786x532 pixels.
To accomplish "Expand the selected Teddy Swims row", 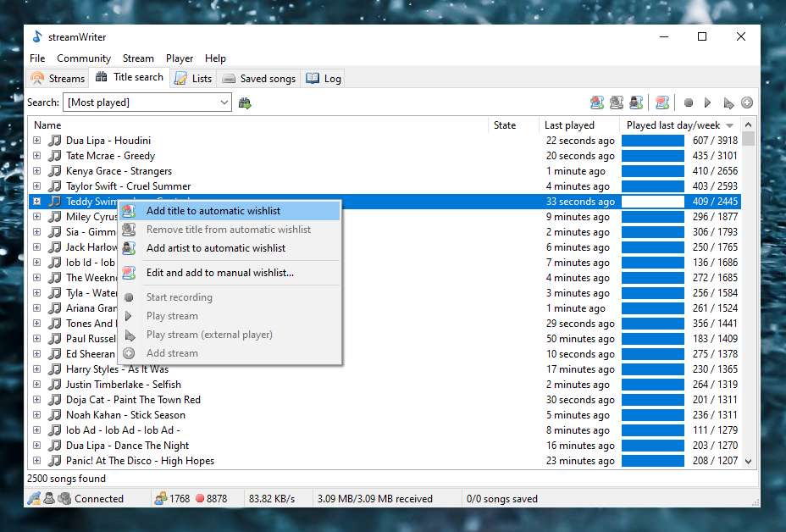I will pos(37,201).
